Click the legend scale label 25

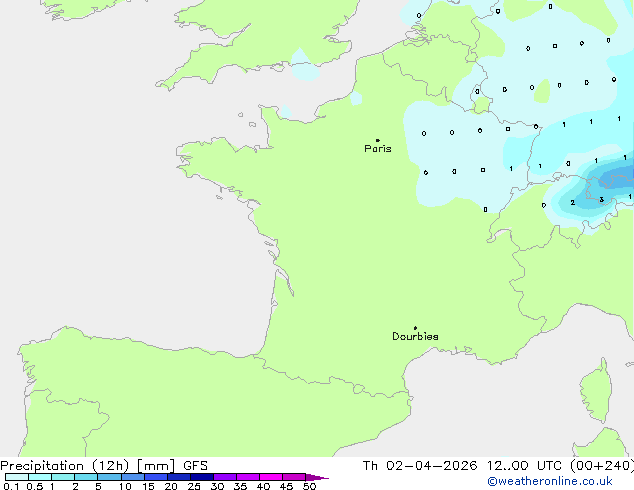pyautogui.click(x=194, y=486)
